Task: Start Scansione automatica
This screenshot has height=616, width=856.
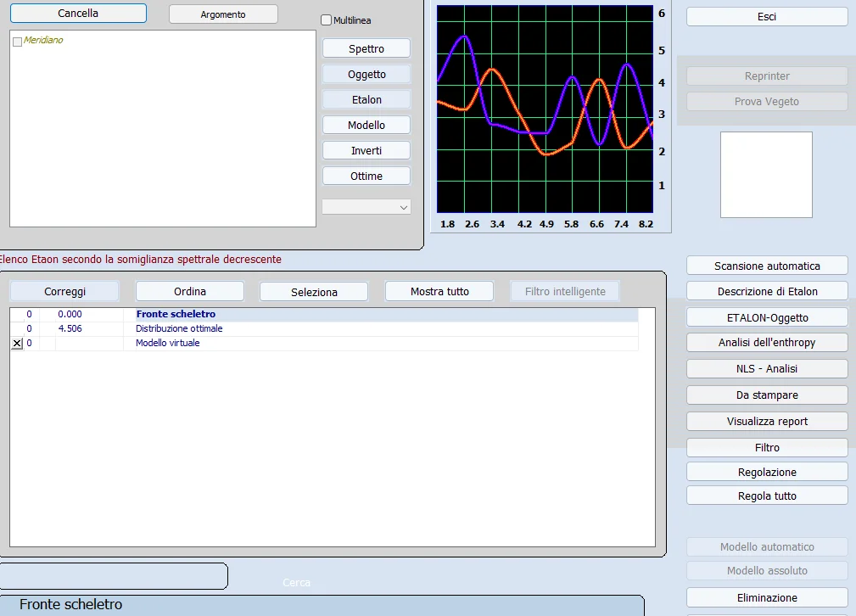Action: pyautogui.click(x=767, y=266)
